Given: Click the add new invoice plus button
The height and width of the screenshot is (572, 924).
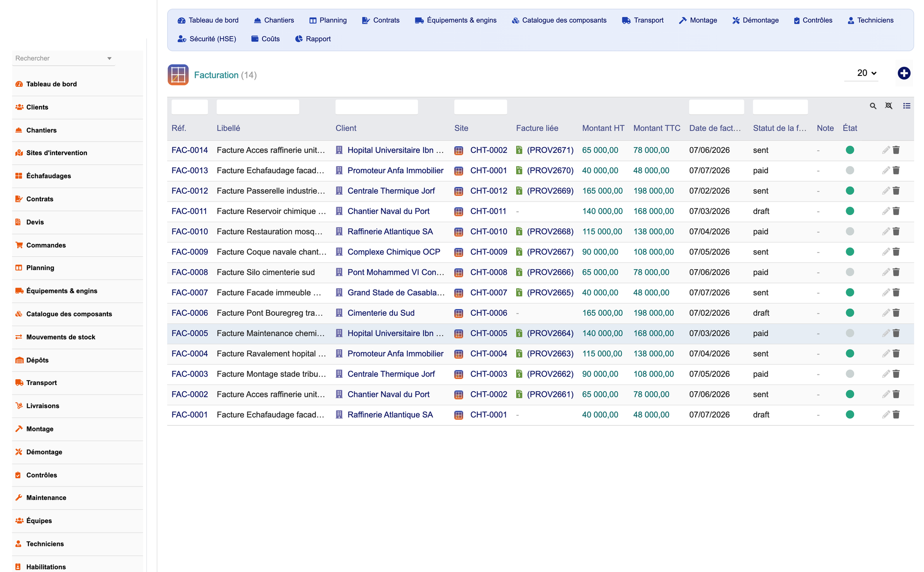Looking at the screenshot, I should point(904,73).
